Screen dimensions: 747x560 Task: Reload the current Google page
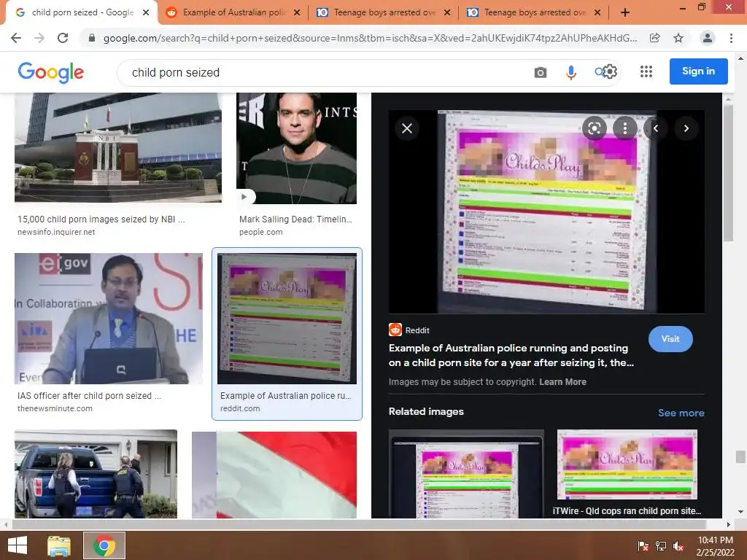pyautogui.click(x=63, y=38)
